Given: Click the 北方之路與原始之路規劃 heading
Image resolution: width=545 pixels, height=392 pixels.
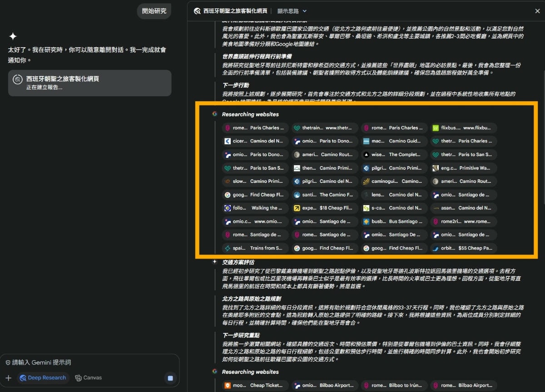Looking at the screenshot, I should (251, 299).
